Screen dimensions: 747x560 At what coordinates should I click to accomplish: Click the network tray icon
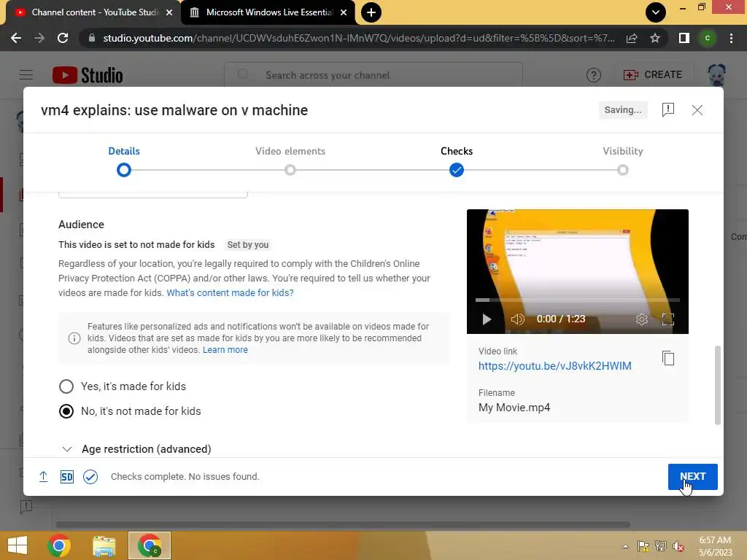pyautogui.click(x=661, y=546)
